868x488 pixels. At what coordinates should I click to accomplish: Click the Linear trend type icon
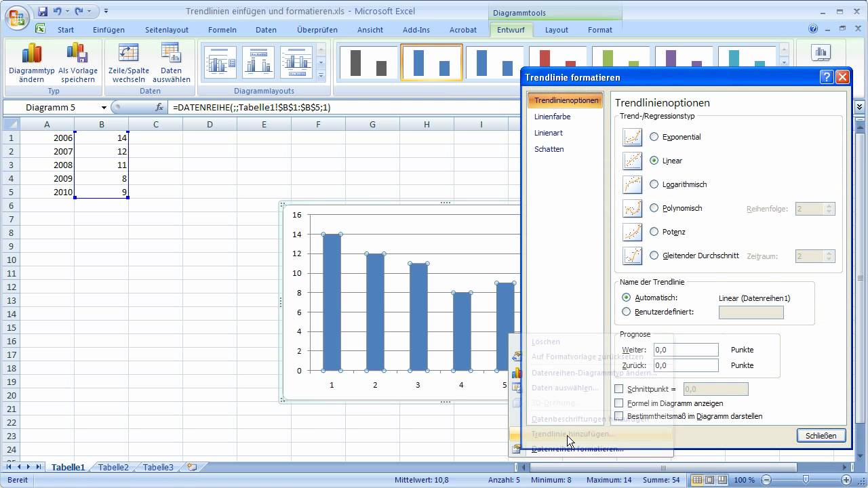click(632, 161)
